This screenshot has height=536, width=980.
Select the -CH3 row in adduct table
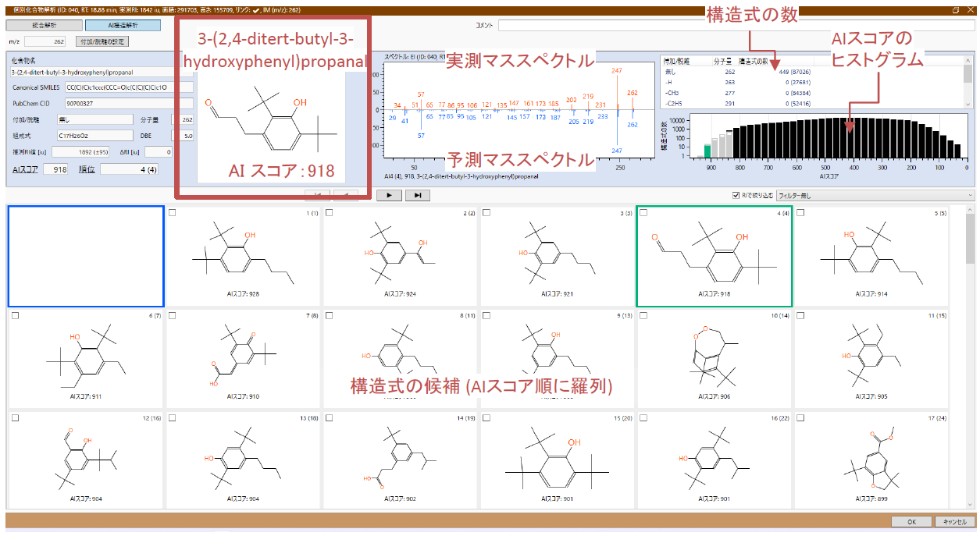pos(811,91)
